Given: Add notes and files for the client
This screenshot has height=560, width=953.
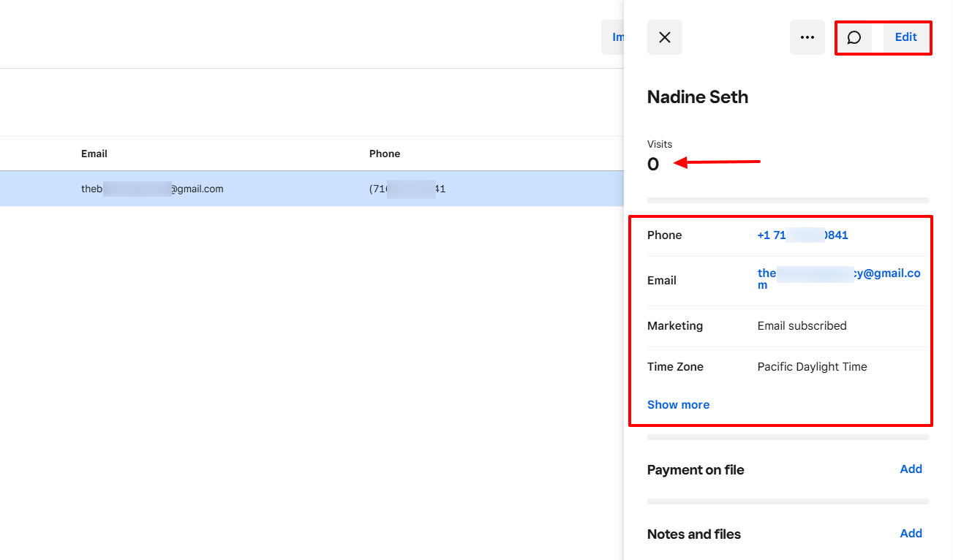Looking at the screenshot, I should click(911, 533).
